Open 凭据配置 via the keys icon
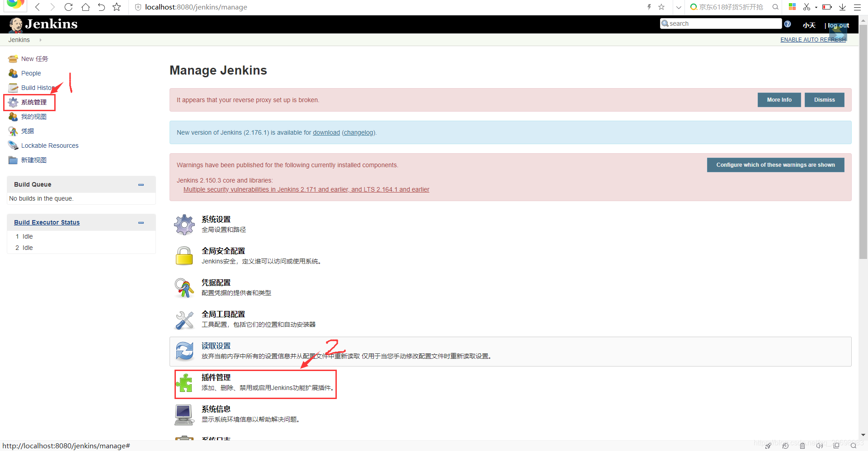The width and height of the screenshot is (868, 451). pyautogui.click(x=184, y=288)
